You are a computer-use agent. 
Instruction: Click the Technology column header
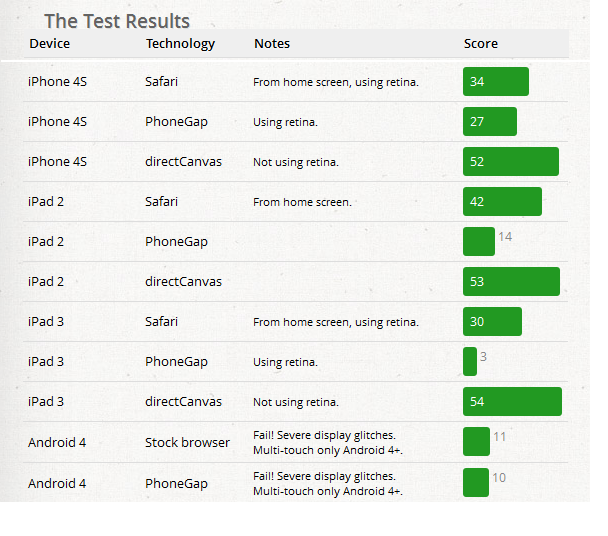[x=180, y=44]
